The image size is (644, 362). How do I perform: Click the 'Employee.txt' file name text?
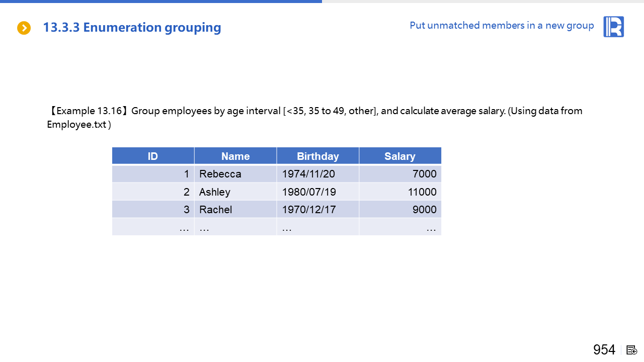coord(76,125)
